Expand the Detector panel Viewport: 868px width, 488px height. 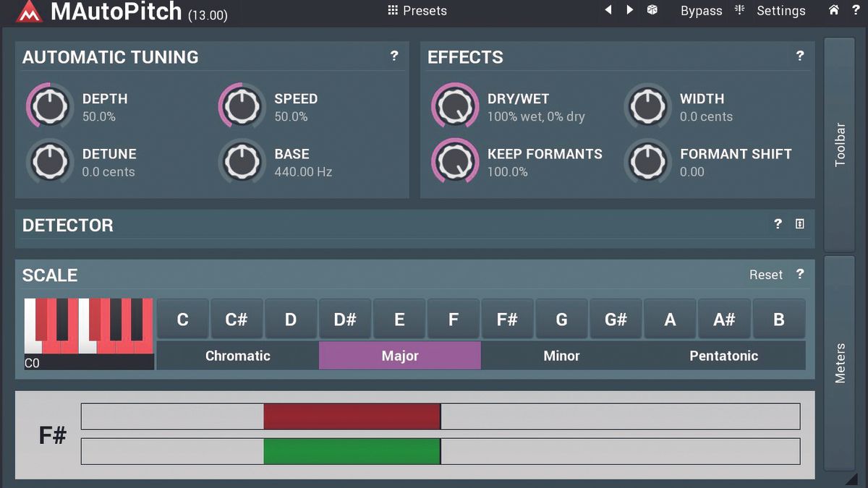pos(799,225)
